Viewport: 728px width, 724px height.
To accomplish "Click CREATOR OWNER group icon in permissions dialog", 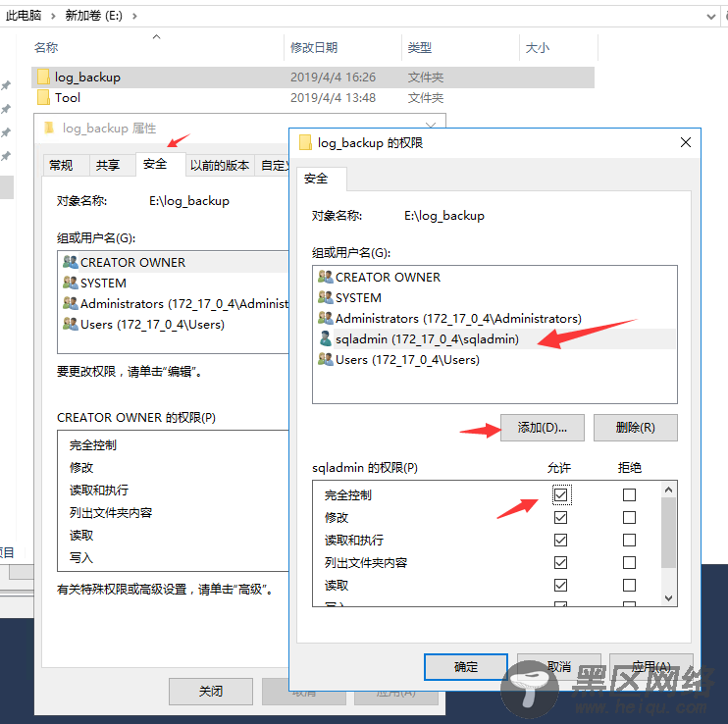I will coord(326,277).
